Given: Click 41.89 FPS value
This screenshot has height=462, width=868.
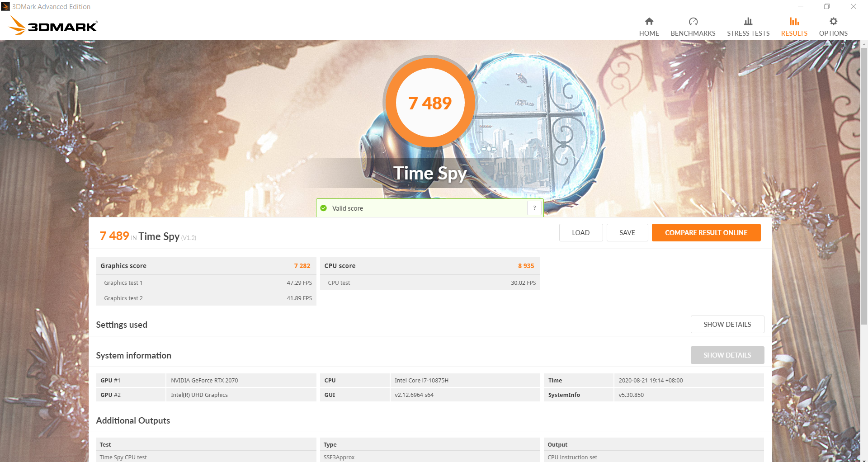Looking at the screenshot, I should pyautogui.click(x=299, y=298).
